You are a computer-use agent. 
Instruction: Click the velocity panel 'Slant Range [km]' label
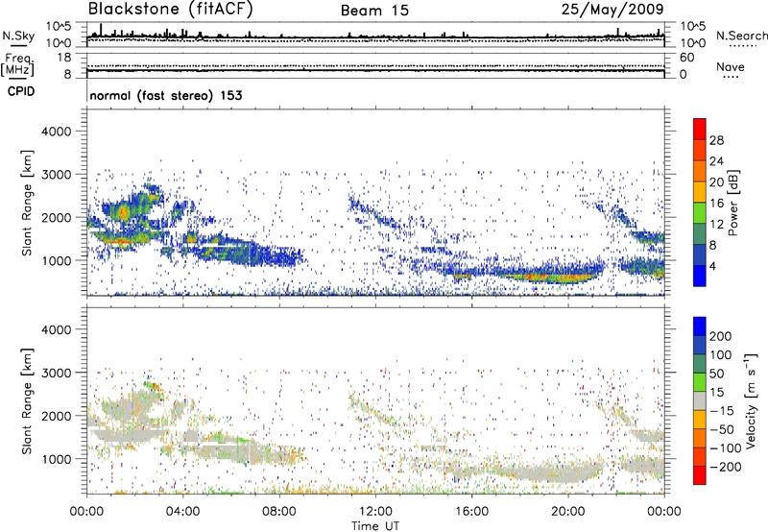(x=27, y=401)
